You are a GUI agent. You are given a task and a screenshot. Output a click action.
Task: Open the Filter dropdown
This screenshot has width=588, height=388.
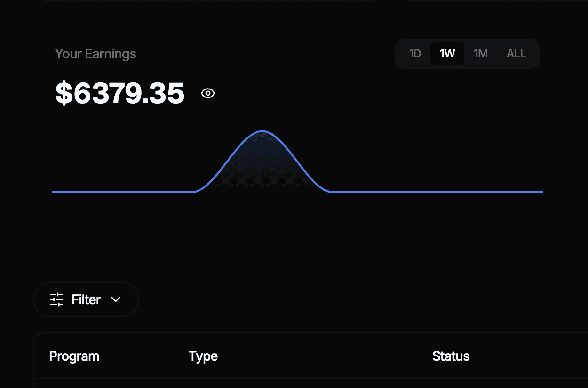(86, 299)
